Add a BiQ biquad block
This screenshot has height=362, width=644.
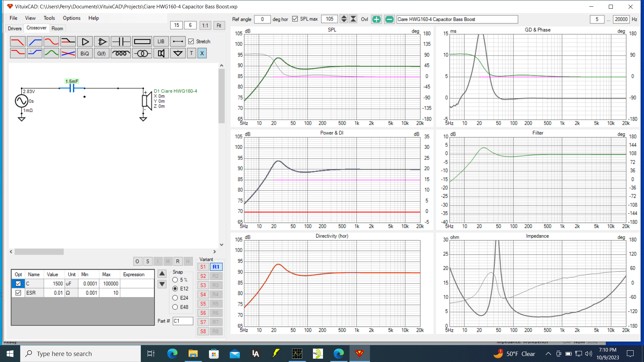tap(85, 53)
